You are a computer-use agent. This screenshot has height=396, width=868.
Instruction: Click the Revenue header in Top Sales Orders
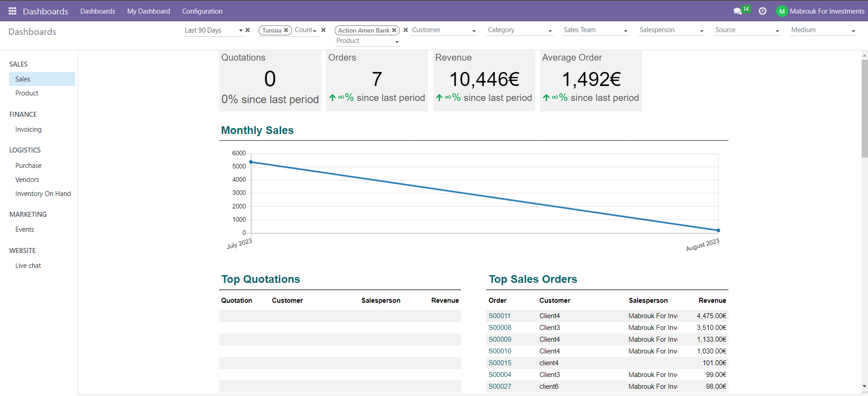tap(712, 301)
